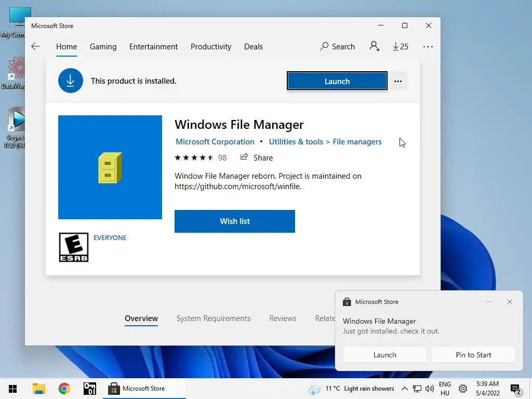Click the ESRB Everyone rating badge

coord(74,247)
